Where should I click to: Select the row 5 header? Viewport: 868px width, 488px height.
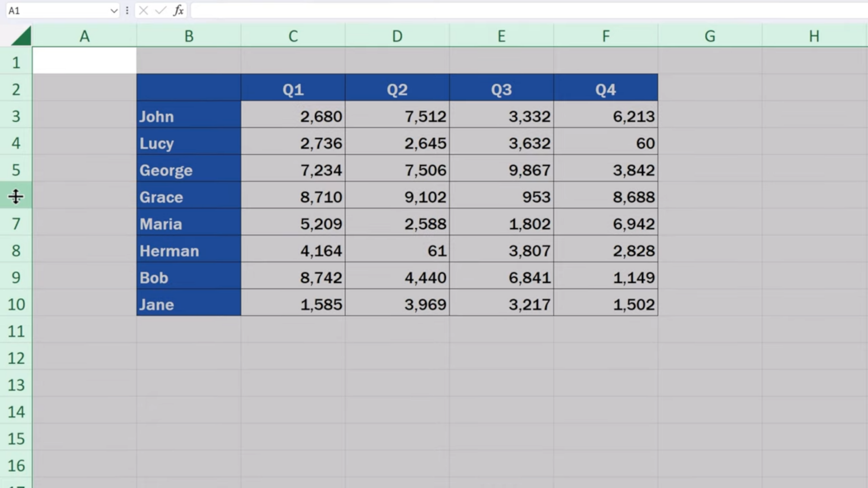pos(16,170)
